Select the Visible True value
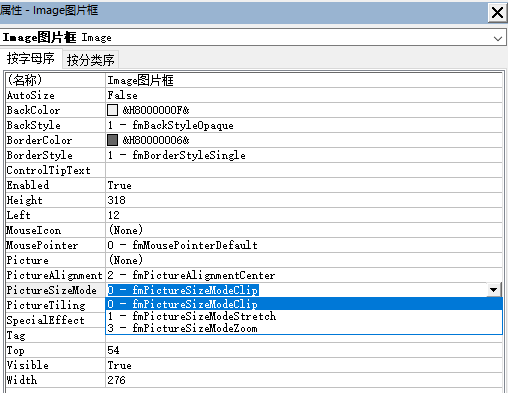508x393 pixels. 304,365
